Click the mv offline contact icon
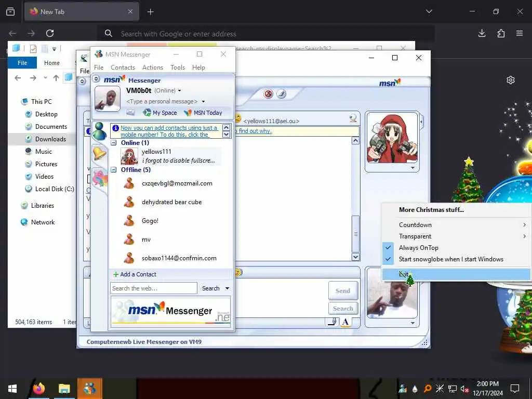This screenshot has height=399, width=532. 129,240
